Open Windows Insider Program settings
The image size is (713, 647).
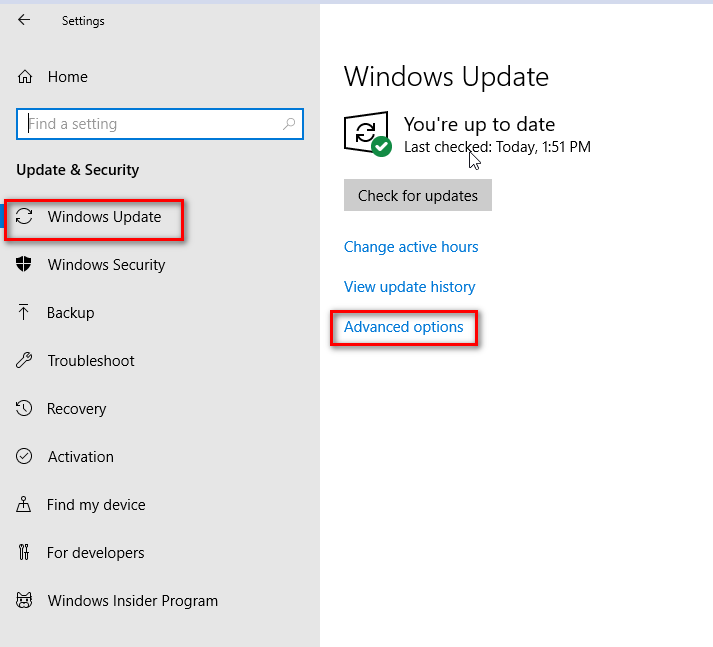point(132,601)
